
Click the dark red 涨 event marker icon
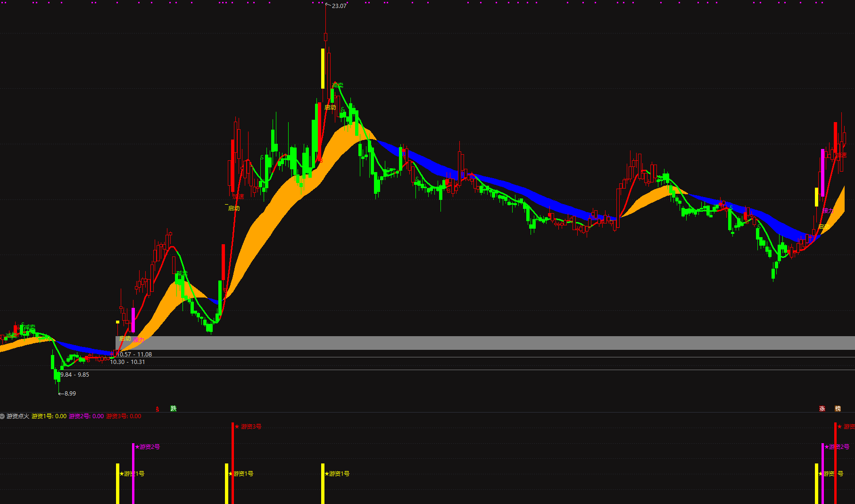(822, 409)
